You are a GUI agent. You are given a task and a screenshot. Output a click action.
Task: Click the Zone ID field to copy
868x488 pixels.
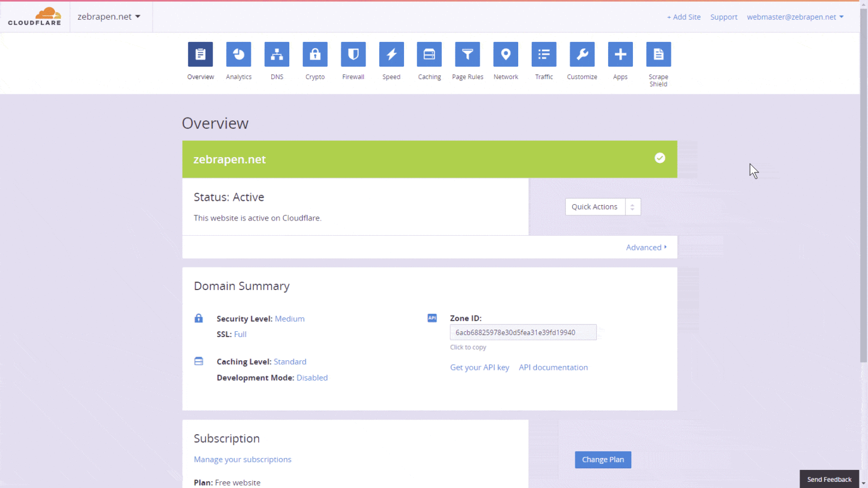point(523,332)
